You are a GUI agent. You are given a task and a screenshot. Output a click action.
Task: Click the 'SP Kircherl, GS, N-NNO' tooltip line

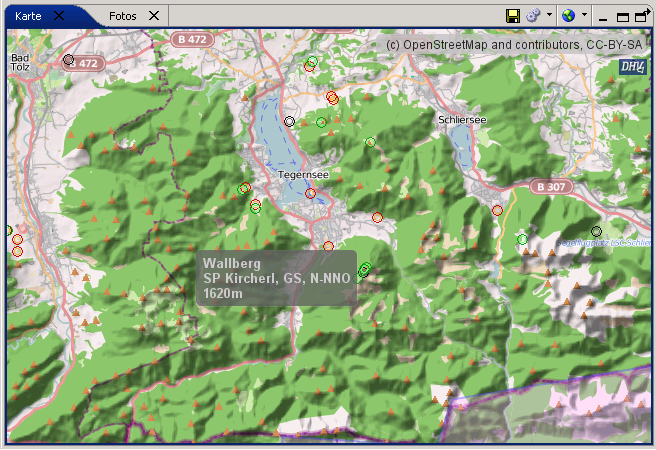(x=277, y=279)
